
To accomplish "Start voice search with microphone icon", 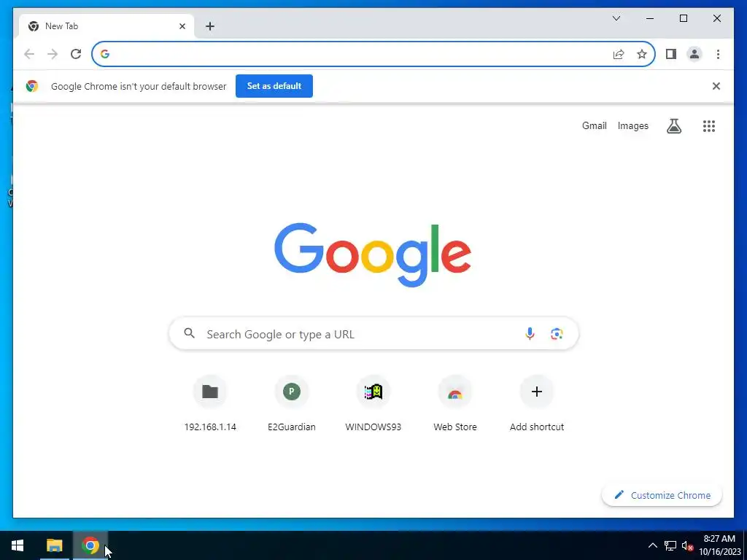I will pyautogui.click(x=530, y=334).
